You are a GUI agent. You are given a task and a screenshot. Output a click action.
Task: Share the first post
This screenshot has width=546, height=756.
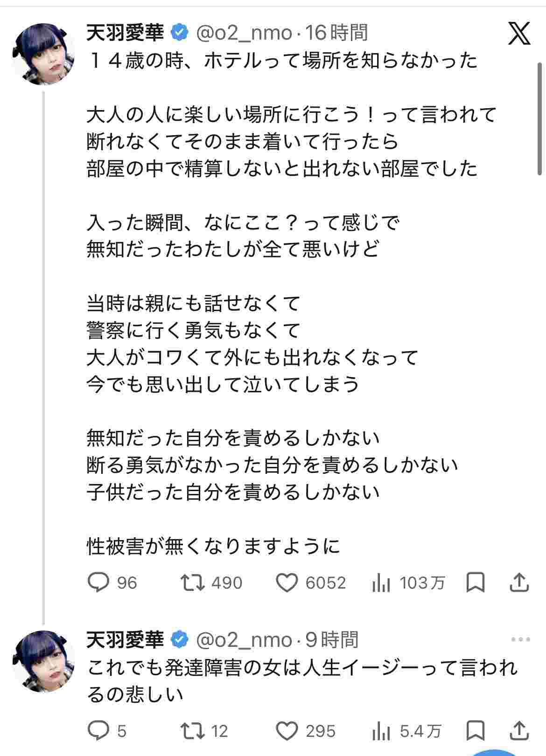(x=519, y=582)
